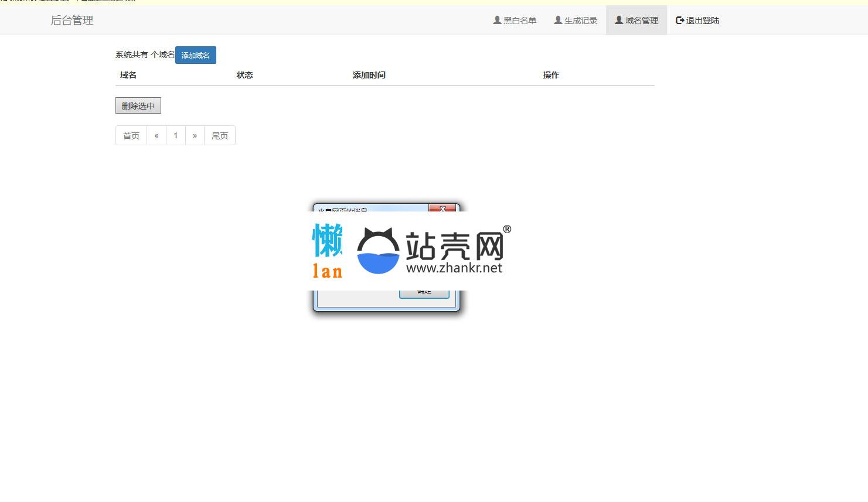This screenshot has height=502, width=868.
Task: Select the user icon next to 域名管理
Action: tap(619, 20)
